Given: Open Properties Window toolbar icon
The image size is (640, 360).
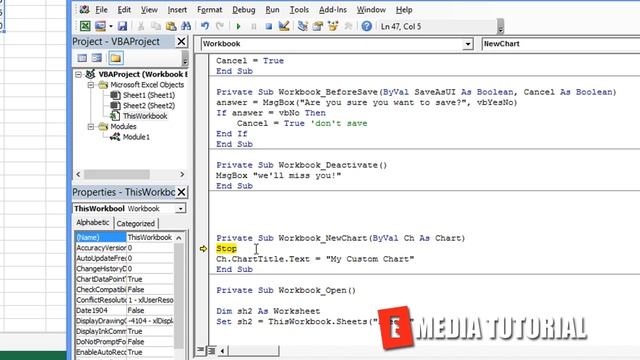Looking at the screenshot, I should point(318,26).
